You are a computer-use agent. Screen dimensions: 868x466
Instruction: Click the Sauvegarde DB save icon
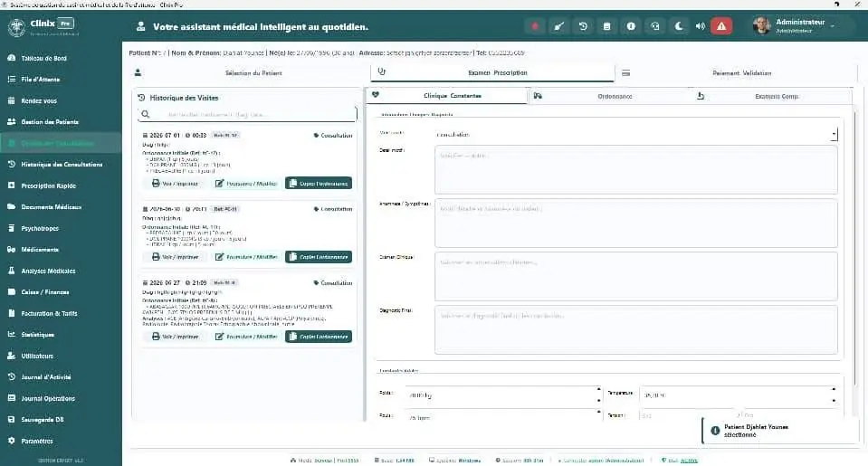click(11, 420)
